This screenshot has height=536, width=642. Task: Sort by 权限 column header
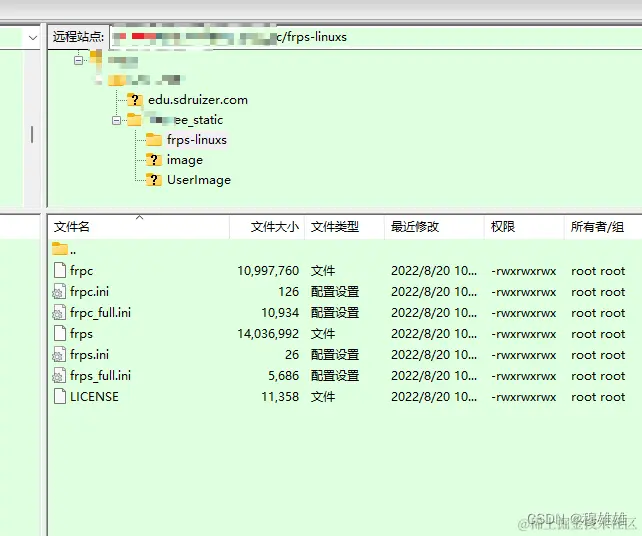coord(524,226)
